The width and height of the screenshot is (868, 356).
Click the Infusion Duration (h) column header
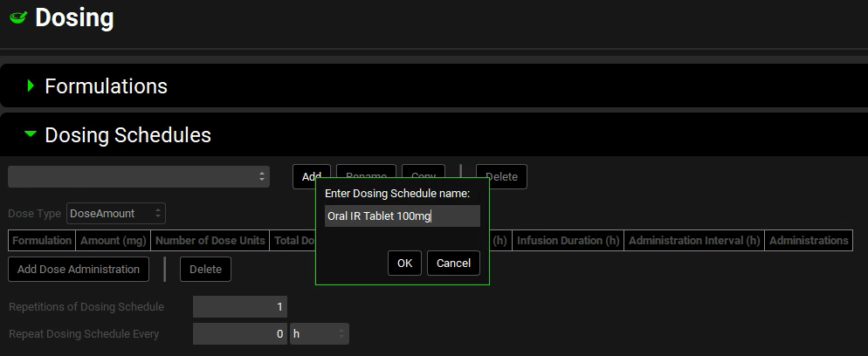click(x=568, y=241)
